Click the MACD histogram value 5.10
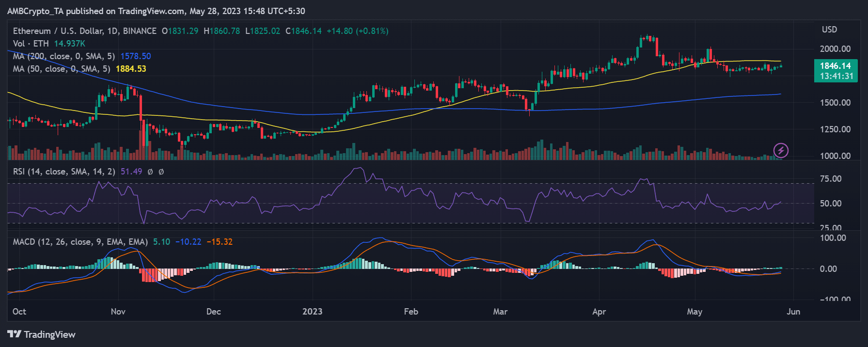This screenshot has height=347, width=868. pos(162,242)
